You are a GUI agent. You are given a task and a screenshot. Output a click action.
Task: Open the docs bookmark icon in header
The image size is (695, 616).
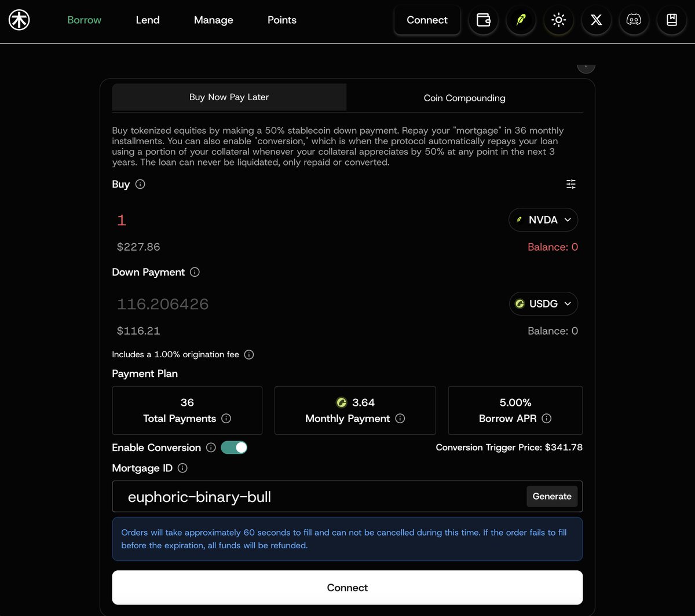[x=671, y=20]
